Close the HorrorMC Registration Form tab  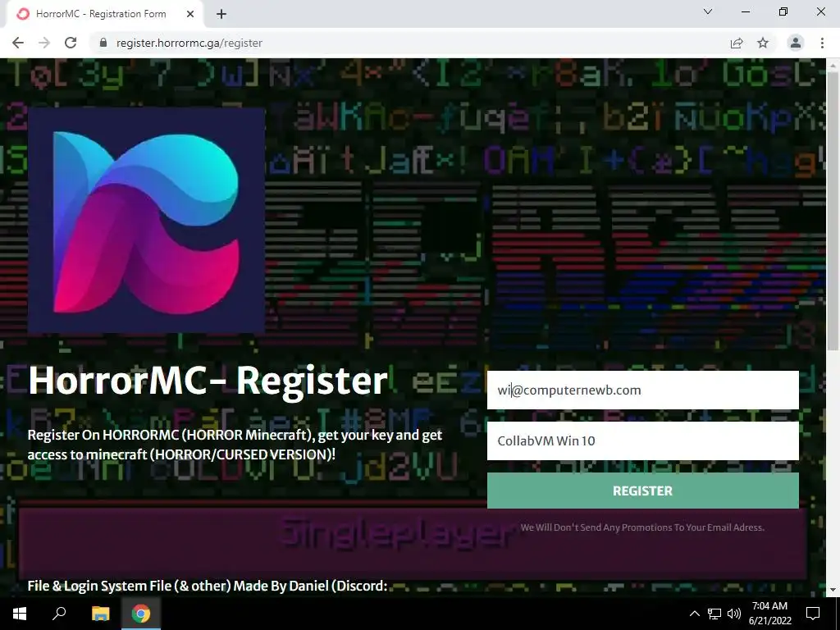[x=190, y=14]
